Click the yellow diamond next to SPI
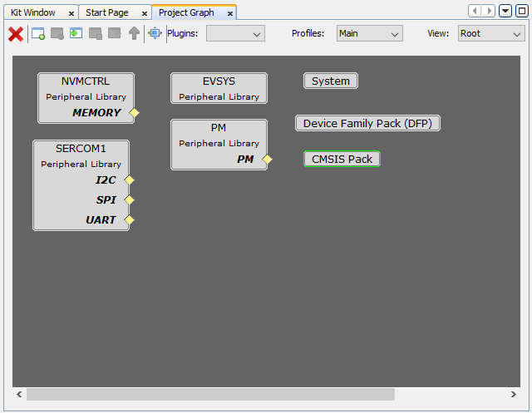 pyautogui.click(x=129, y=200)
